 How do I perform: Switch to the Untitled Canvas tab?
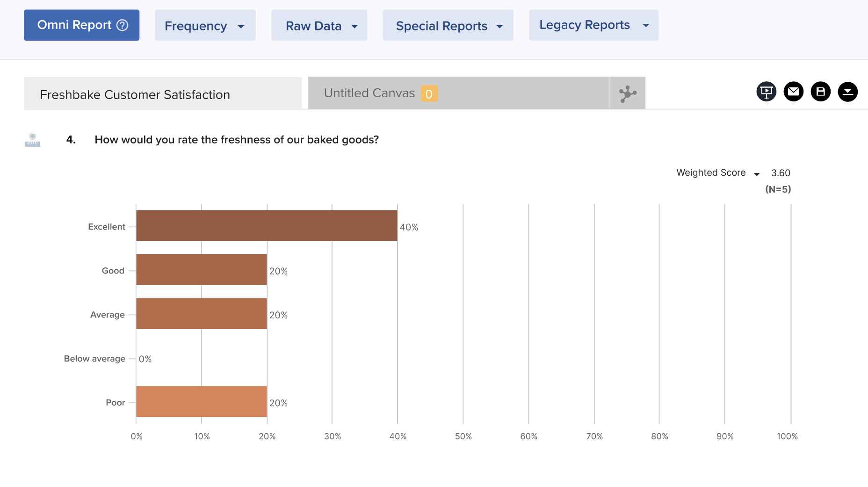369,93
